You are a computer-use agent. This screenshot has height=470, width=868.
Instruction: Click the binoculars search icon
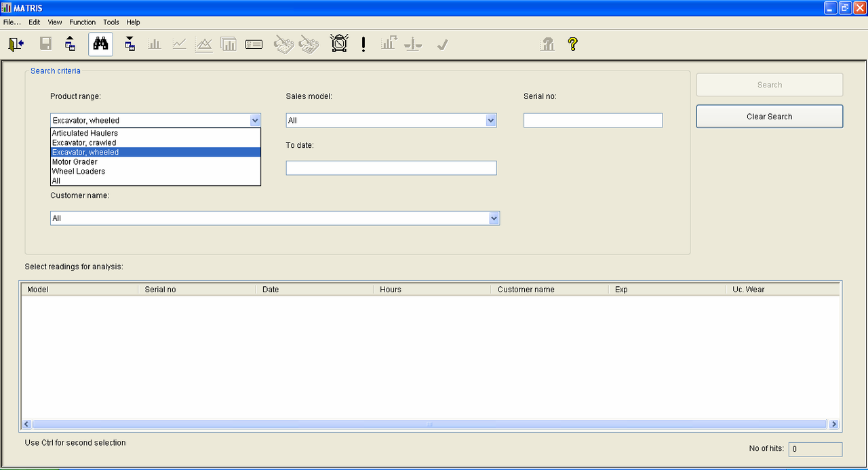(101, 44)
